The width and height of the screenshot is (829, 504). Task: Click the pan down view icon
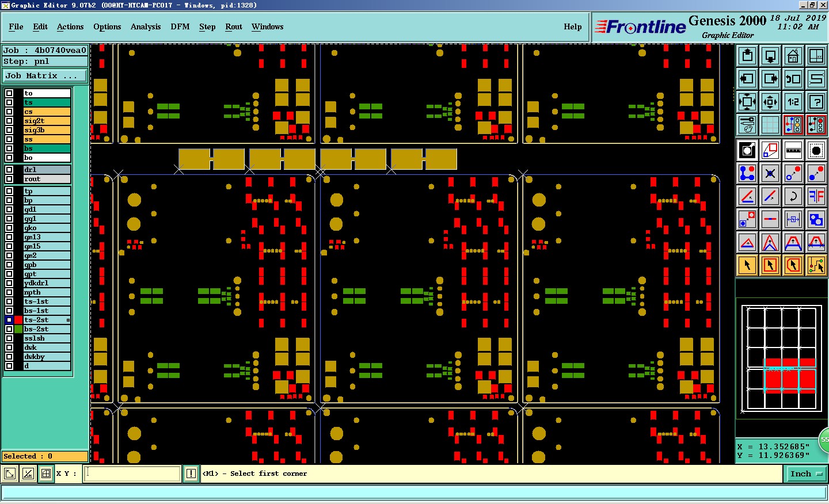(770, 56)
